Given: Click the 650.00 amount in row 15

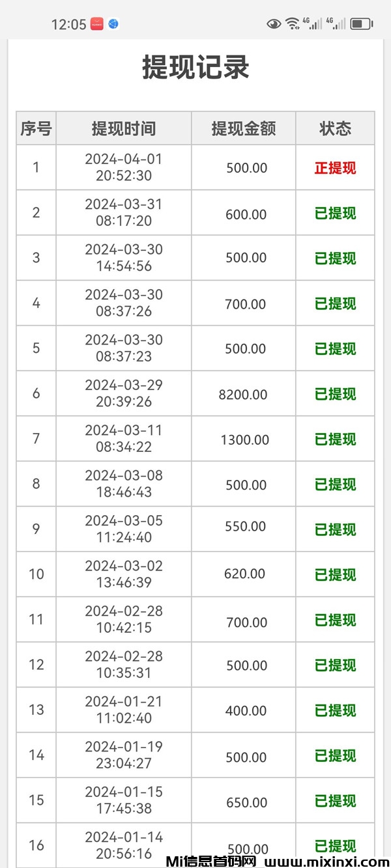Looking at the screenshot, I should coord(245,801).
